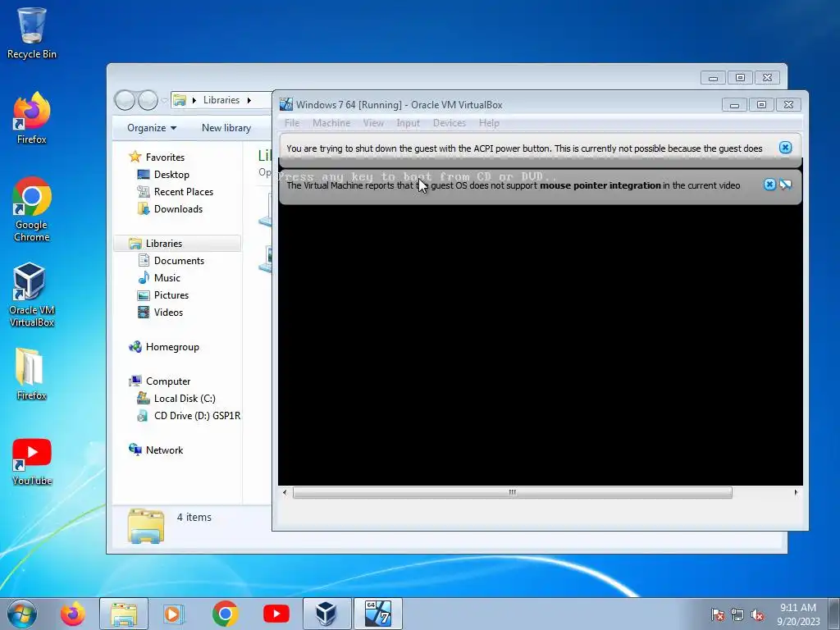Click New library in Explorer toolbar
The image size is (840, 630).
pyautogui.click(x=226, y=128)
